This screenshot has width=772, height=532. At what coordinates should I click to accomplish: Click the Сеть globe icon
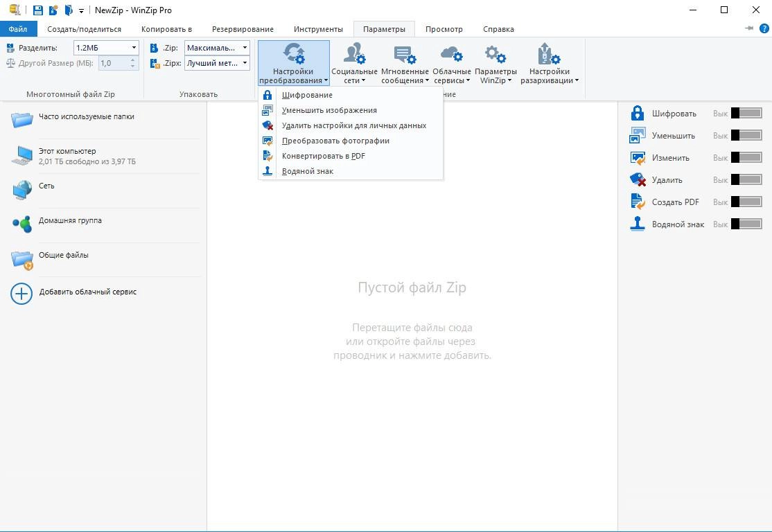click(22, 190)
